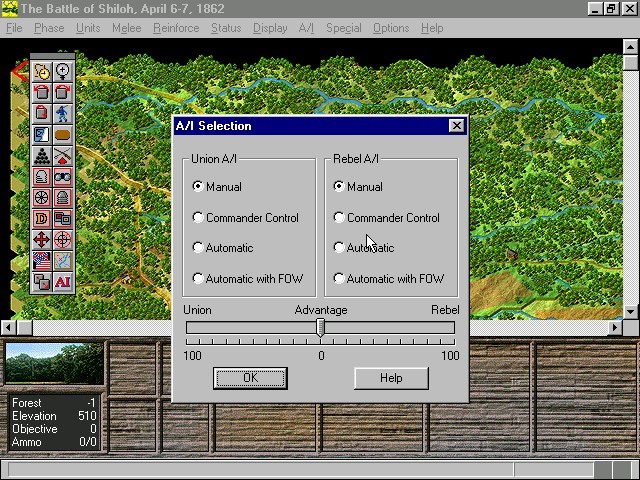Click the Forest -1 terrain info line
Viewport: 640px width, 480px height.
click(54, 403)
